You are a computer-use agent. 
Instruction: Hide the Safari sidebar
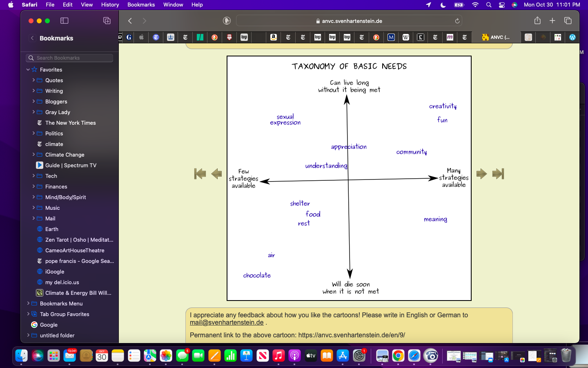64,21
